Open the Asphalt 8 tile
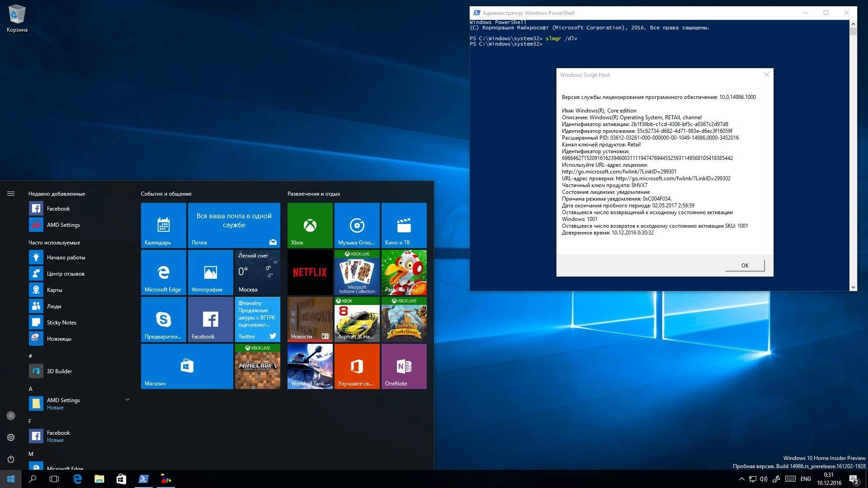Screen dimensions: 868x488 (357, 319)
